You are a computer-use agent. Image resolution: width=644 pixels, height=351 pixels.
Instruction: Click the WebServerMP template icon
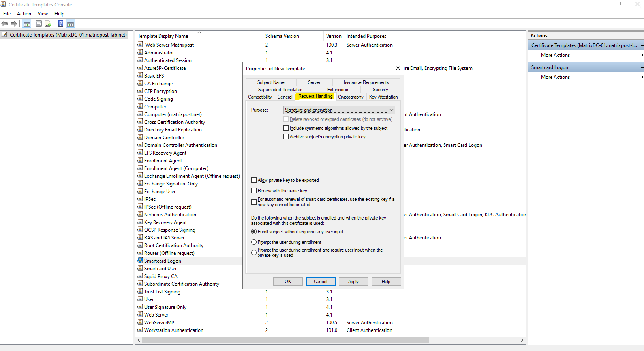pos(140,322)
